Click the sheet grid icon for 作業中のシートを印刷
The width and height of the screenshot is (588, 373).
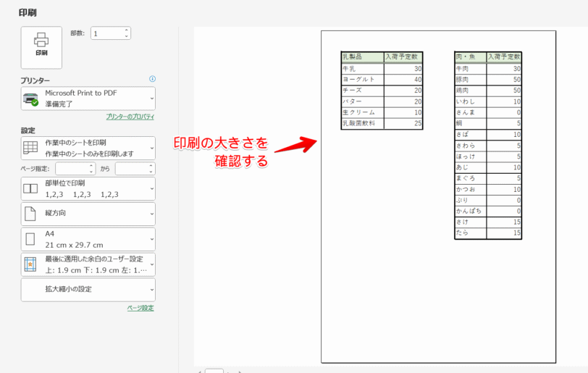coord(30,148)
